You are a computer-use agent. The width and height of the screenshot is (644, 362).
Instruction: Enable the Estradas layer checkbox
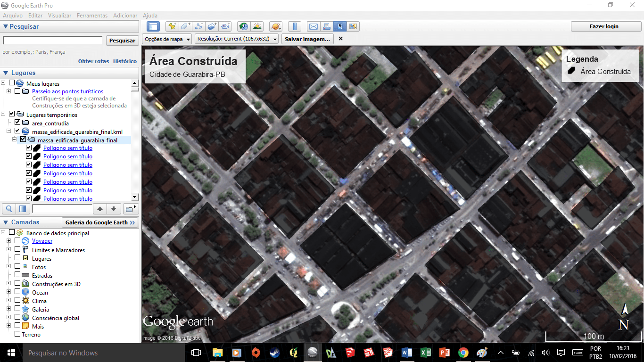click(17, 275)
